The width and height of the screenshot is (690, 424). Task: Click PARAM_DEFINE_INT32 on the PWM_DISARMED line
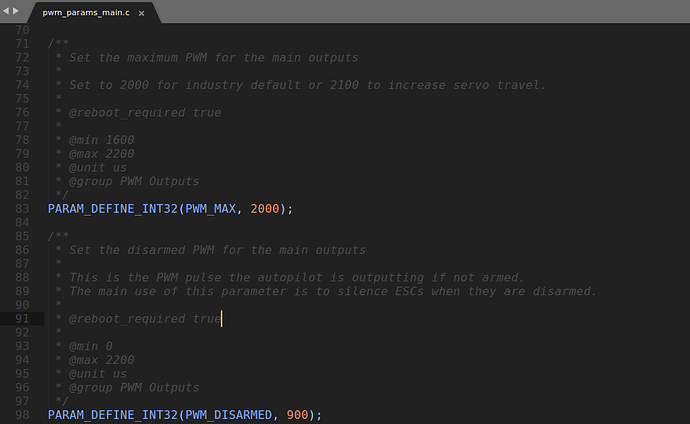click(113, 415)
